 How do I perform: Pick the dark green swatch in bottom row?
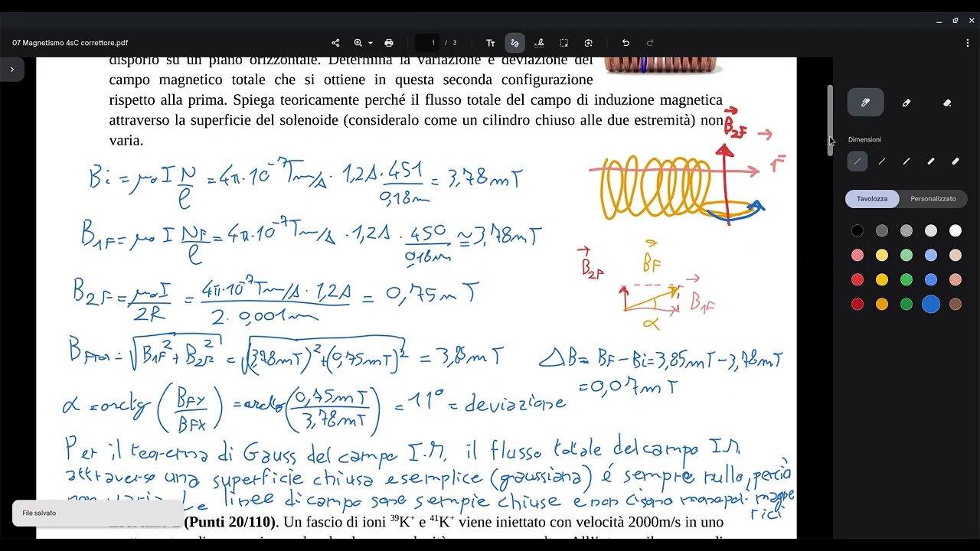pos(906,305)
